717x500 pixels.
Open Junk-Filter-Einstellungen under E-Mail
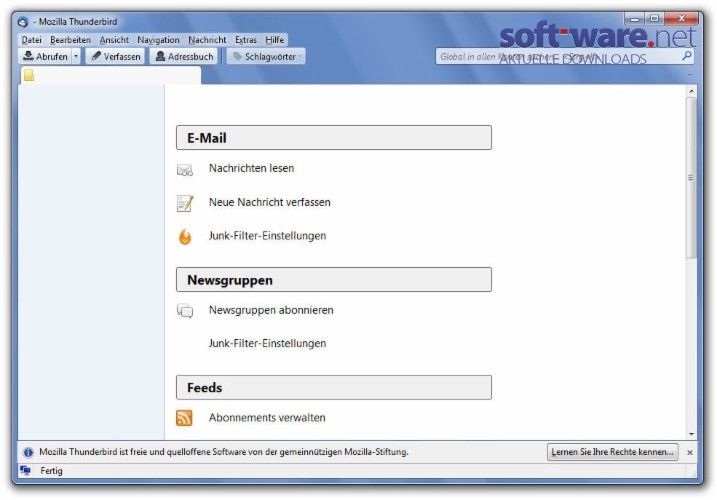[x=268, y=236]
